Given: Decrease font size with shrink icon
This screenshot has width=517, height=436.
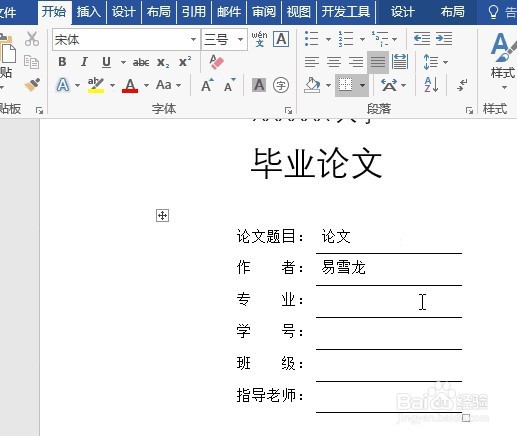Looking at the screenshot, I should click(x=230, y=85).
